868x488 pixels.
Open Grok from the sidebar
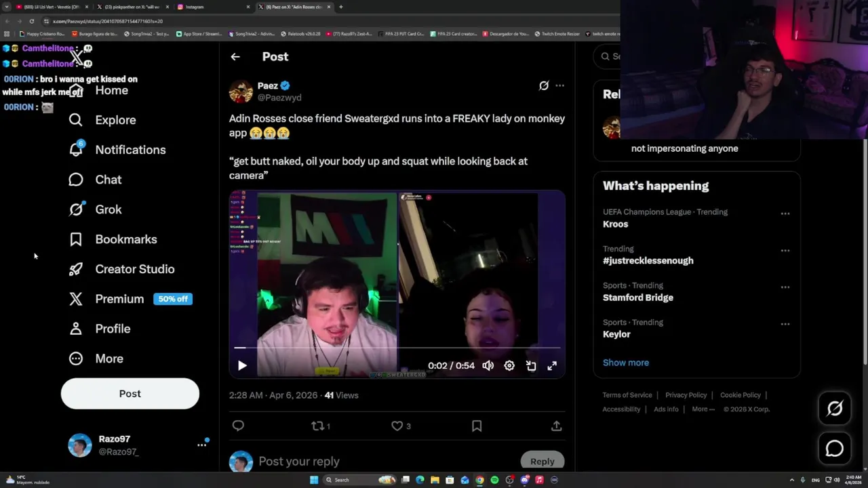point(95,209)
